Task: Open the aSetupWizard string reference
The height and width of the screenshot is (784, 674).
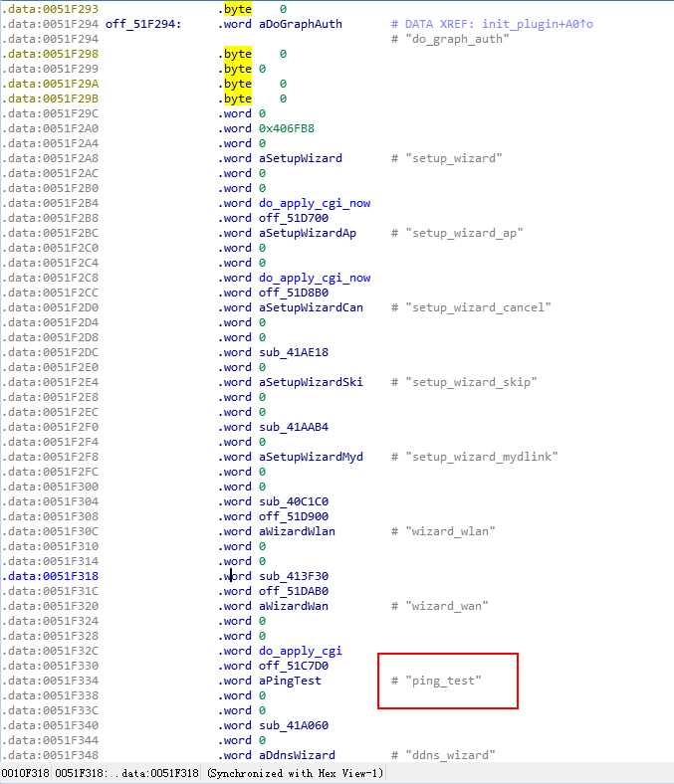Action: [300, 158]
